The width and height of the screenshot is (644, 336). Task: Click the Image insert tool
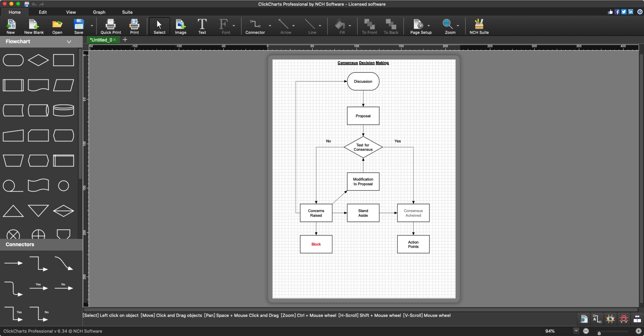(180, 26)
